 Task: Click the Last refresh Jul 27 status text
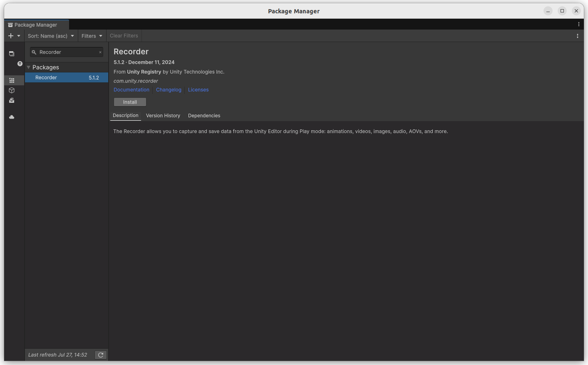coord(58,355)
